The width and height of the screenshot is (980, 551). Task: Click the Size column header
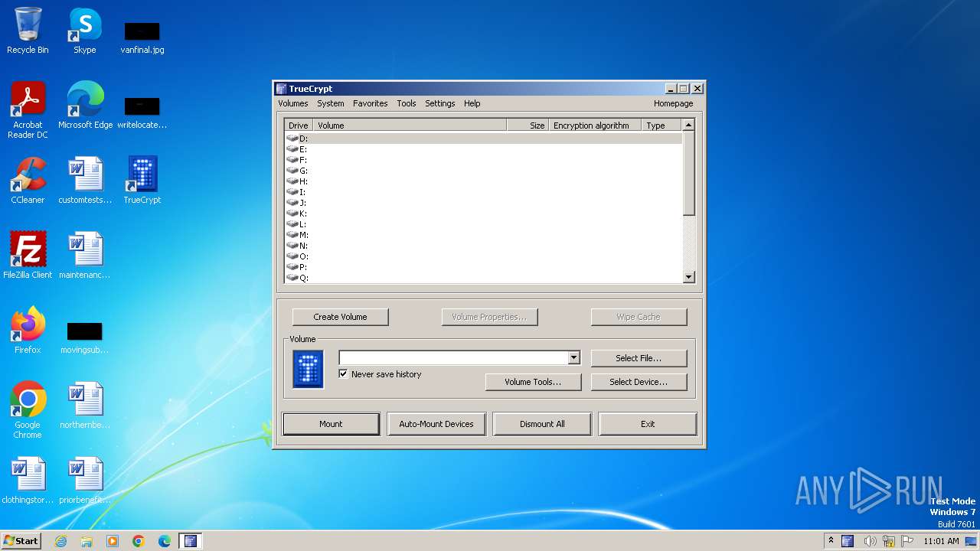tap(528, 125)
